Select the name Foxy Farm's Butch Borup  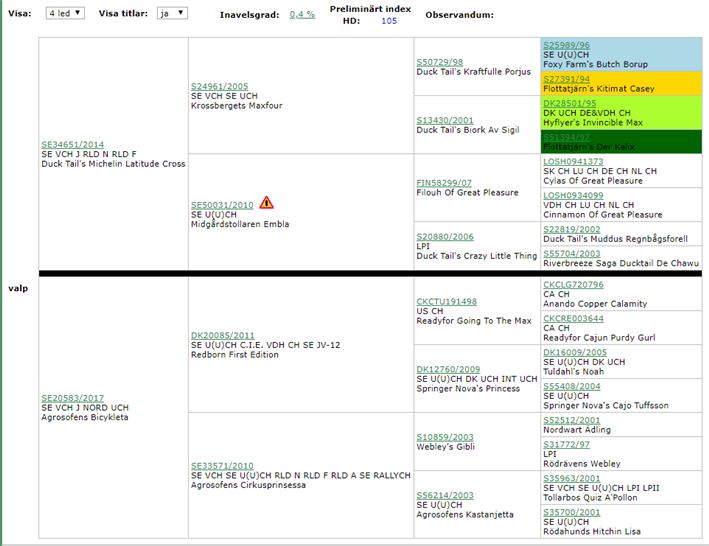pos(595,65)
